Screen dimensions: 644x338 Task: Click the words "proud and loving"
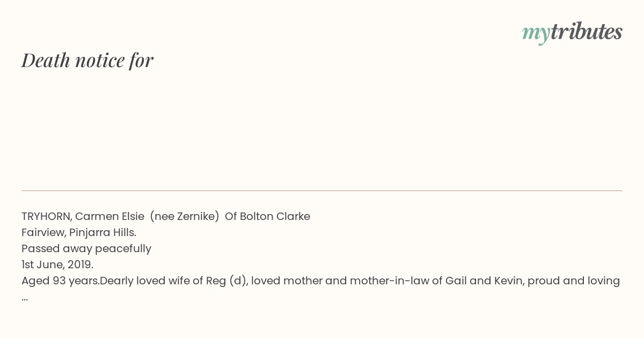pyautogui.click(x=574, y=281)
